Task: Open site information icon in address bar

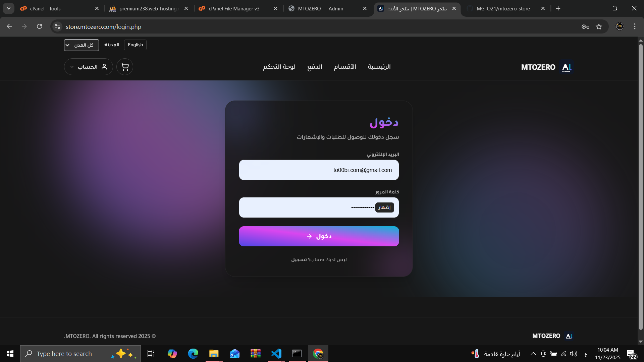Action: (57, 27)
